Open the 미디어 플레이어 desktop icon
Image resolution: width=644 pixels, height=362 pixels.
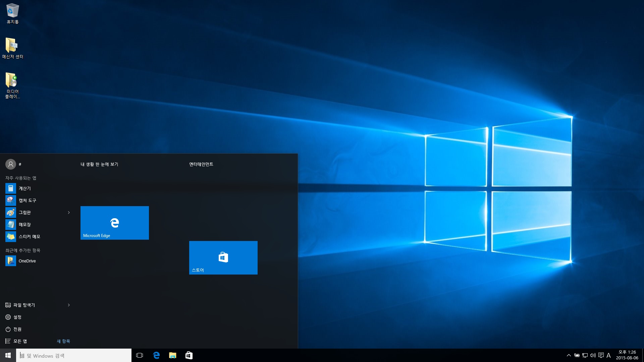coord(12,85)
